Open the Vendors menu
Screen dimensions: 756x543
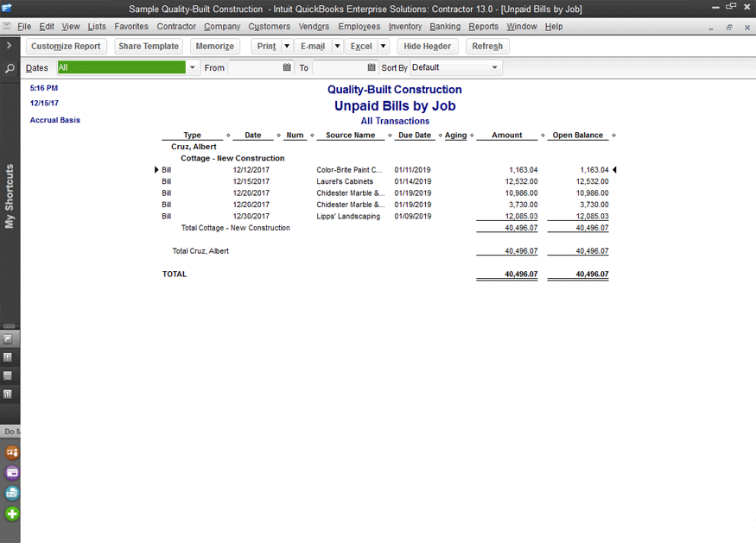(x=314, y=27)
